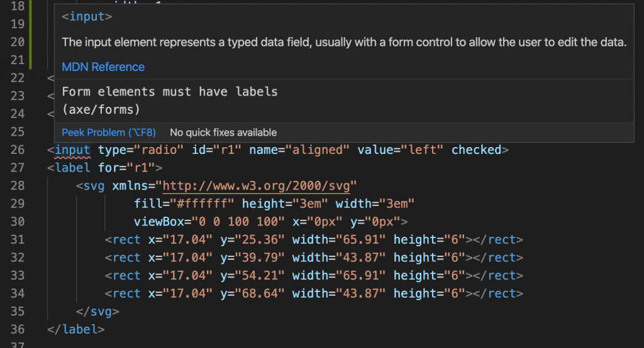Viewport: 644px width, 348px height.
Task: Click the 'No quick fixes available' text
Action: pyautogui.click(x=223, y=133)
